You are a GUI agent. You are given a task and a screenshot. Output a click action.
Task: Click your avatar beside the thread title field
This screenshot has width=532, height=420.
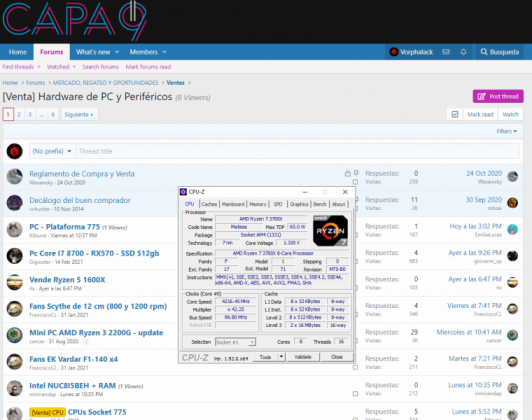click(15, 151)
